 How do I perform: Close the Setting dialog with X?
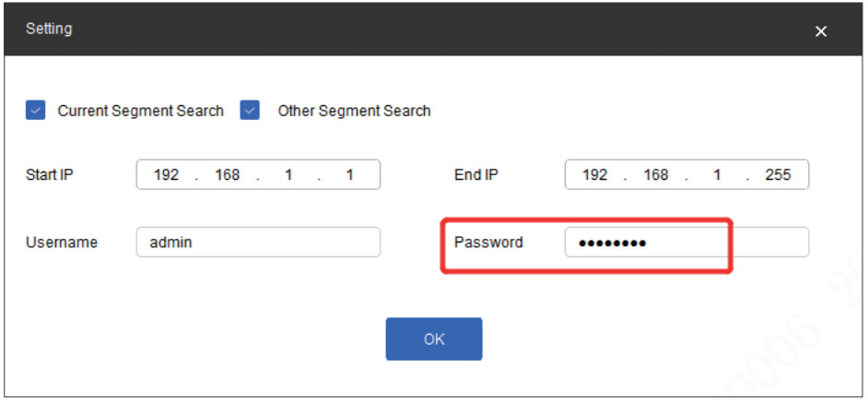[x=821, y=31]
